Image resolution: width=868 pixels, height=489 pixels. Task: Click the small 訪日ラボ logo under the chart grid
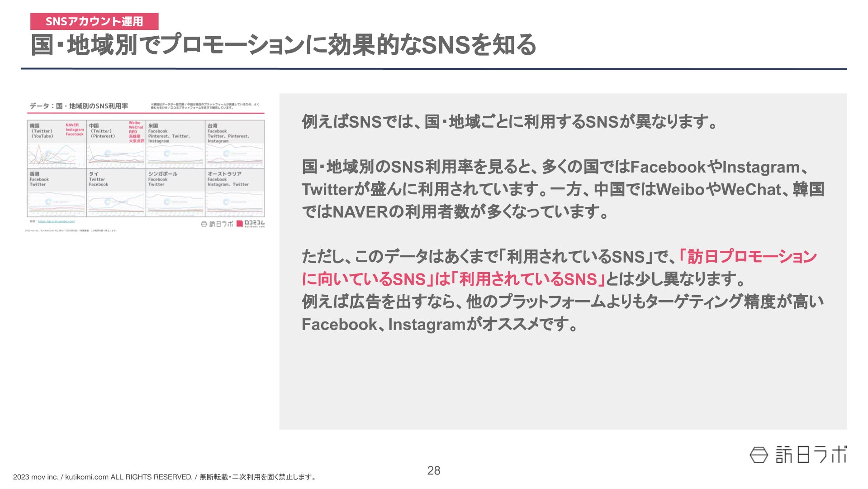pos(217,224)
